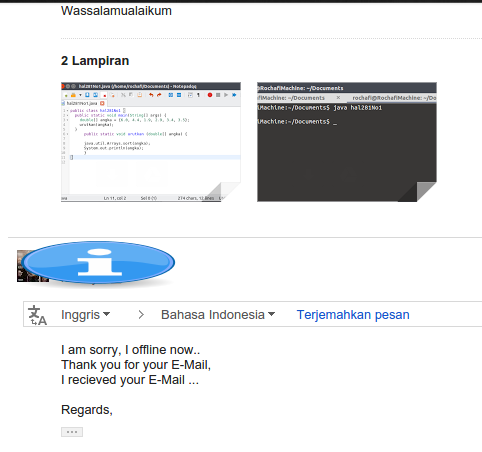Click the "I am sorry, I offline now.." line
This screenshot has width=482, height=452.
point(131,350)
